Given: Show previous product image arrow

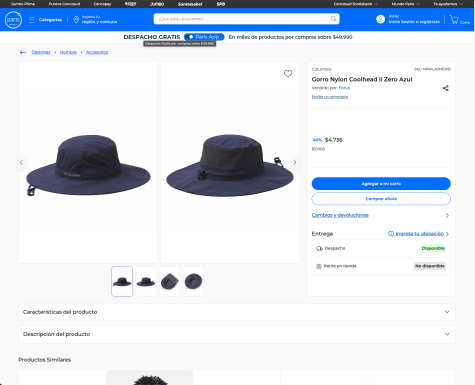Looking at the screenshot, I should click(22, 162).
